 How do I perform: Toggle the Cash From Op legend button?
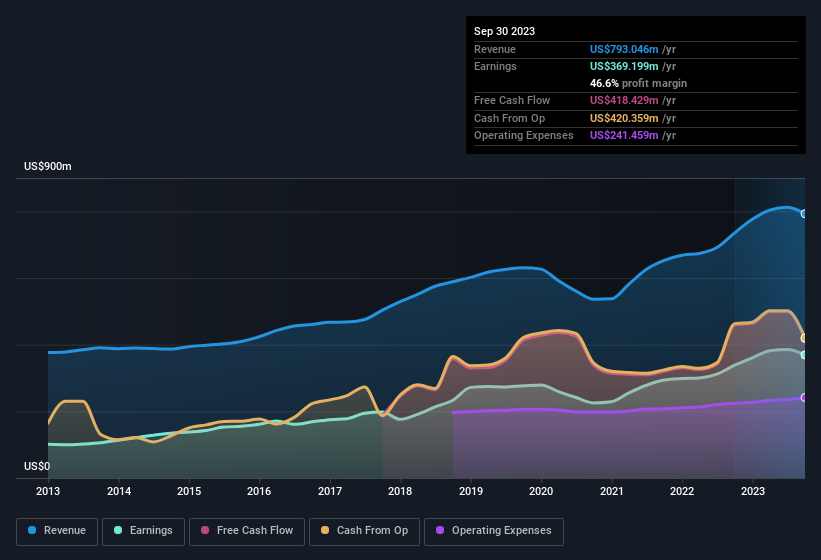click(x=364, y=531)
